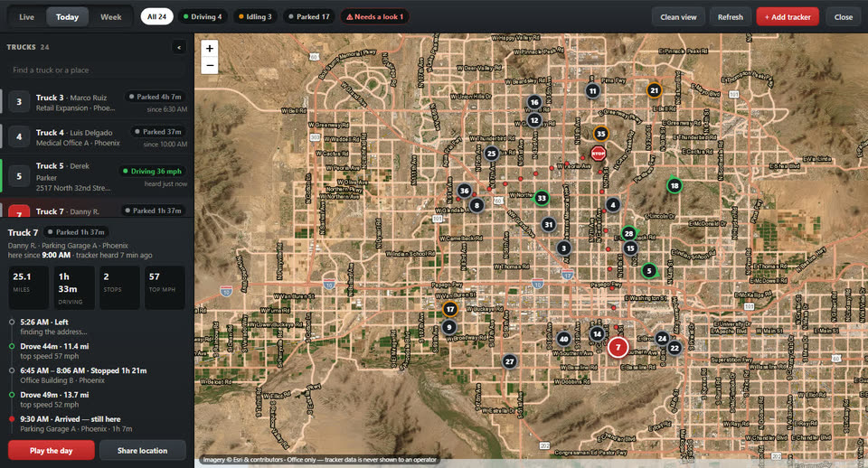Select truck 27 parked marker
This screenshot has width=868, height=468.
click(510, 361)
